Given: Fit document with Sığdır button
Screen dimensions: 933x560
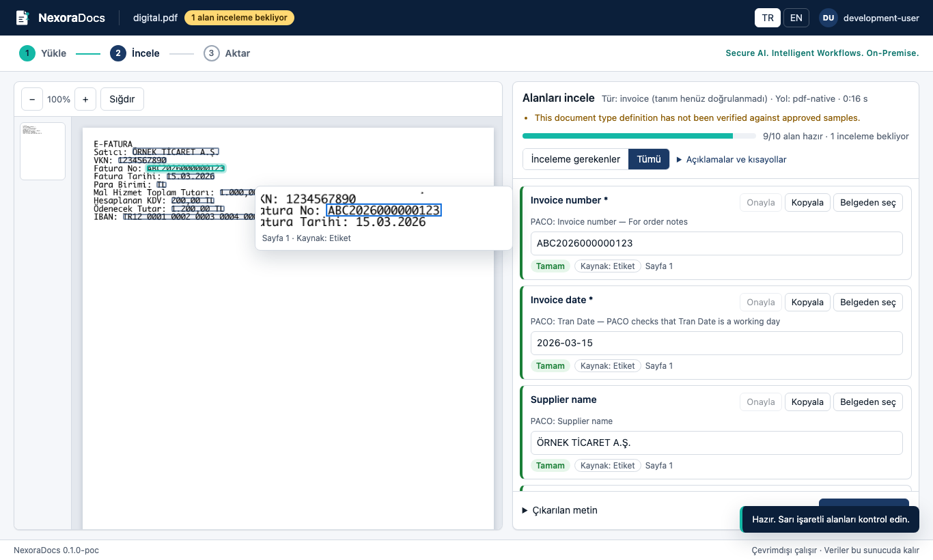Looking at the screenshot, I should (x=122, y=99).
